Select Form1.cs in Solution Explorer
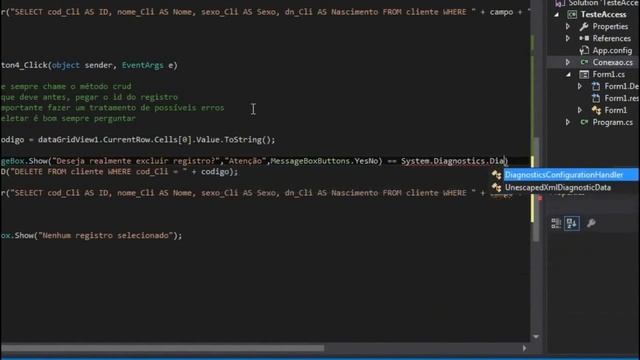Viewport: 640px width, 360px height. tap(609, 74)
